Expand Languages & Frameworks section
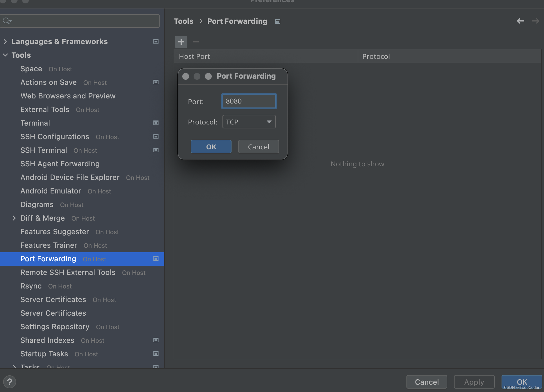Viewport: 544px width, 392px height. [5, 42]
